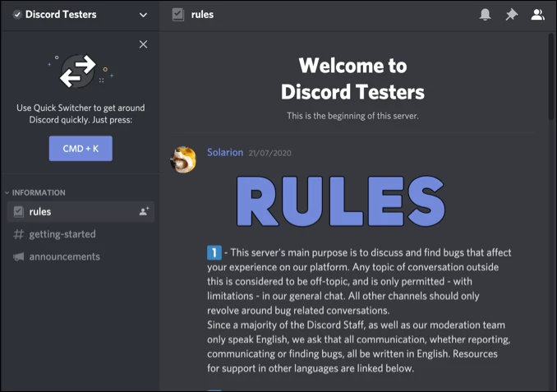Click the rules channel icon in header
This screenshot has height=392, width=557.
(x=177, y=15)
